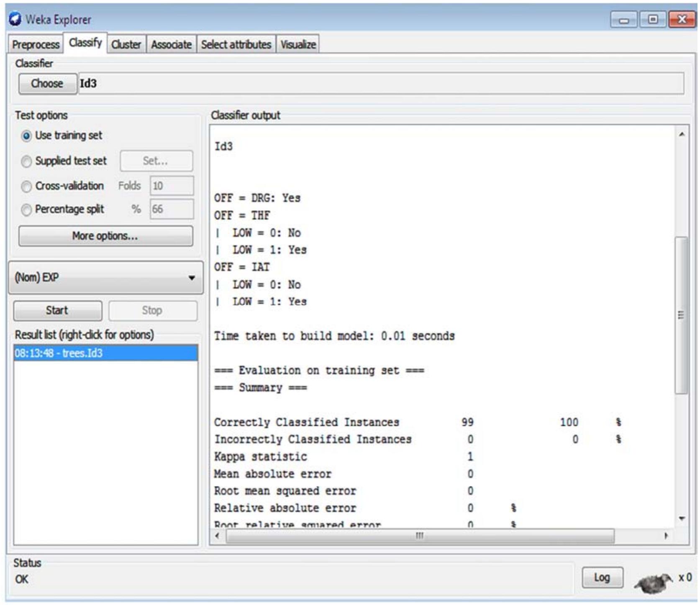
Task: Click the Choose classifier button
Action: (x=47, y=84)
